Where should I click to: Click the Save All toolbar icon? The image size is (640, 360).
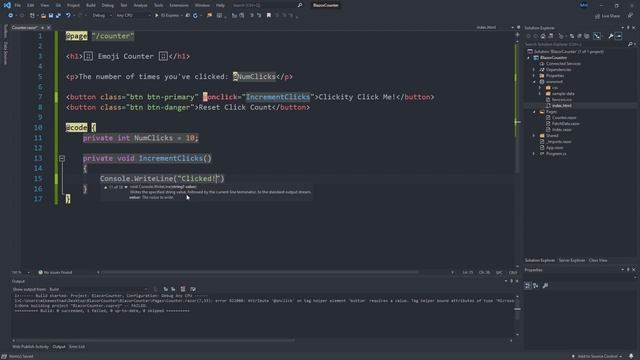click(x=58, y=16)
